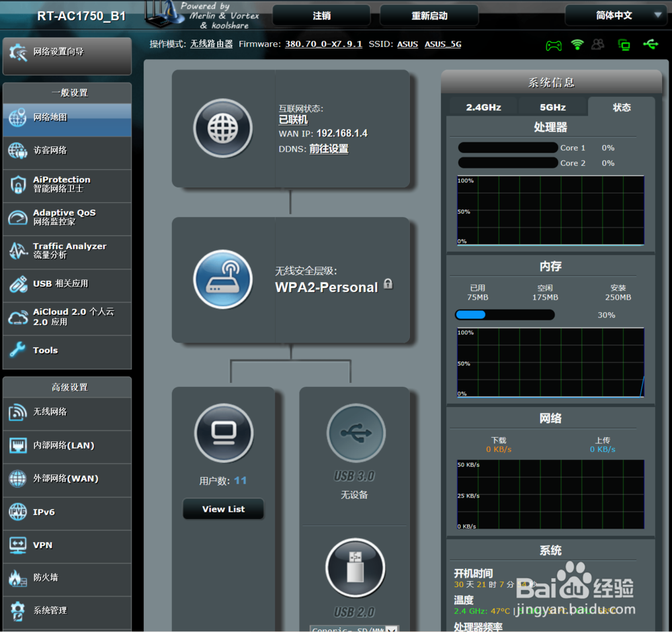The width and height of the screenshot is (672, 632).
Task: Open IPv6 settings
Action: click(x=67, y=513)
